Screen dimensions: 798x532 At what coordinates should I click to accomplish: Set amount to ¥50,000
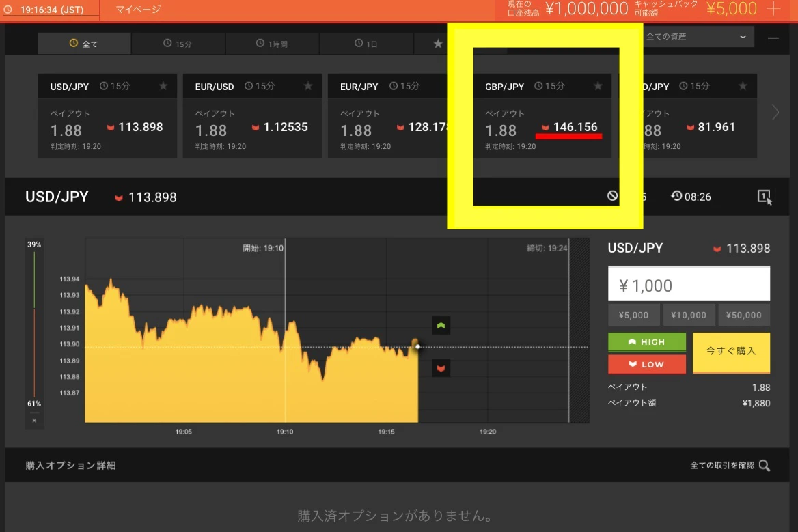coord(743,316)
